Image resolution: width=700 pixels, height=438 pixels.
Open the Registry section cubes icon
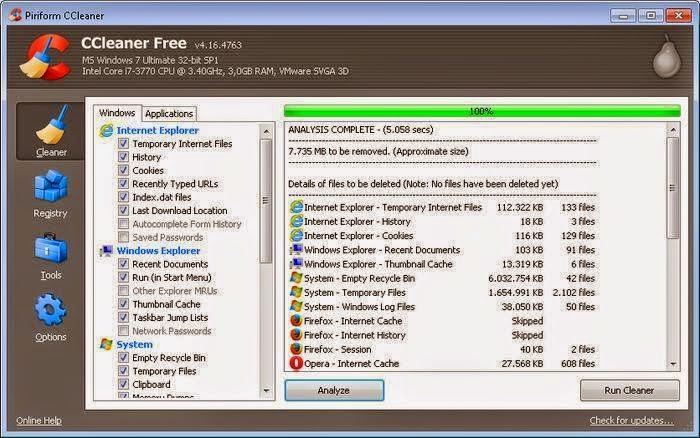(50, 186)
